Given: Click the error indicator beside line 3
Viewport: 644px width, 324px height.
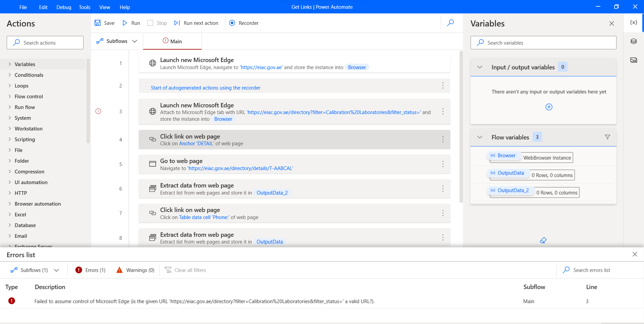Looking at the screenshot, I should [98, 111].
